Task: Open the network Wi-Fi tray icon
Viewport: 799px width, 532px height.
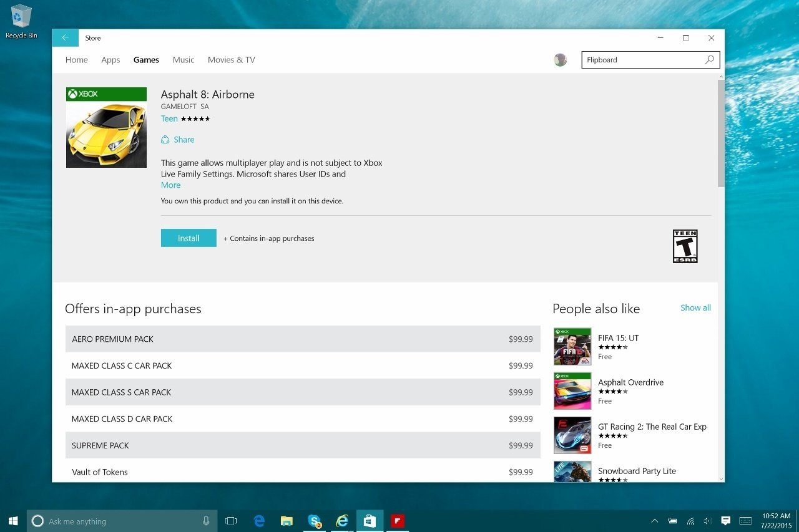Action: point(690,521)
